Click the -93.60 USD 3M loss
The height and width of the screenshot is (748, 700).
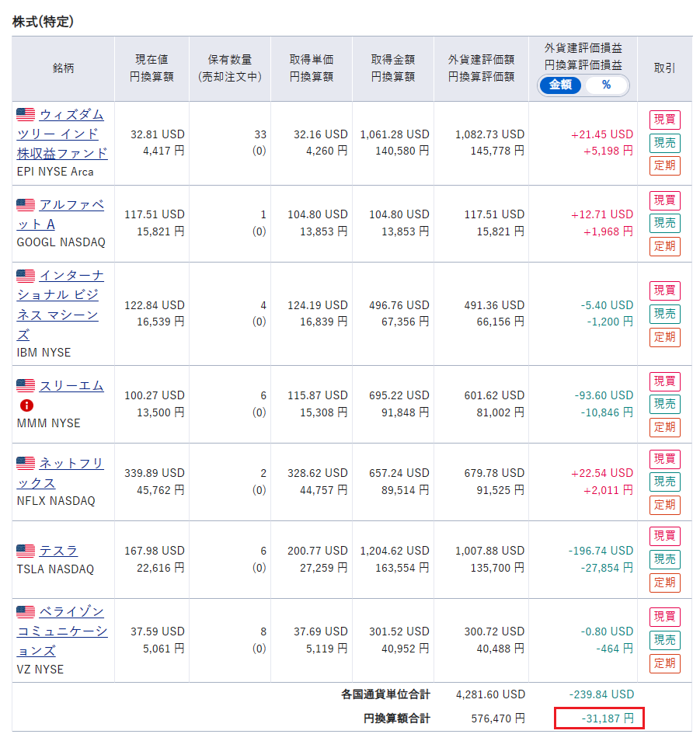(x=604, y=395)
